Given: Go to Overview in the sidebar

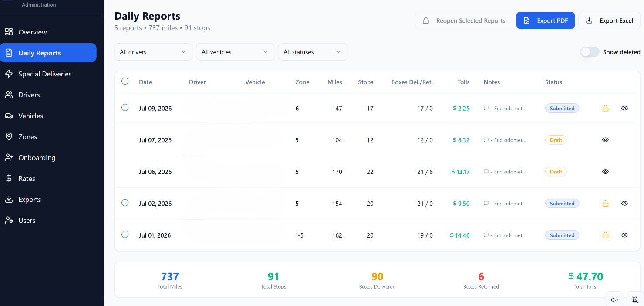Looking at the screenshot, I should [48, 32].
